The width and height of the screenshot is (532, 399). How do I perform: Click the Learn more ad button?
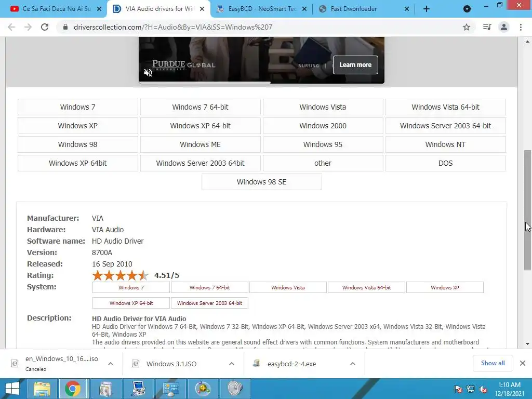[x=355, y=65]
